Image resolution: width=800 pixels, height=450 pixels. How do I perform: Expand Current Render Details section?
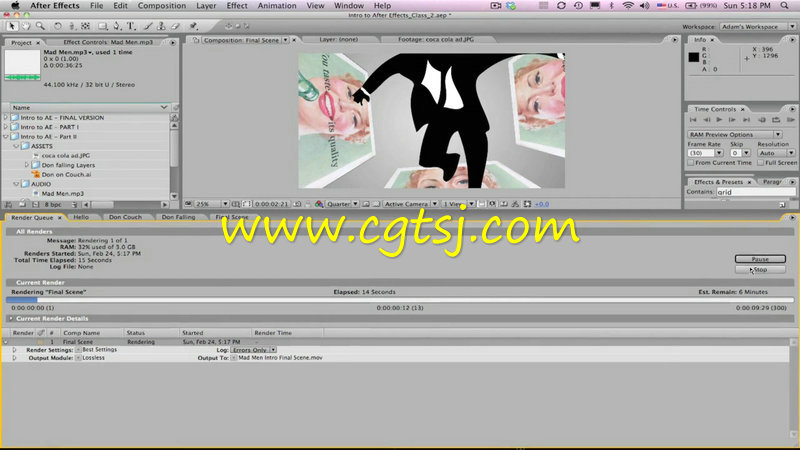click(11, 318)
